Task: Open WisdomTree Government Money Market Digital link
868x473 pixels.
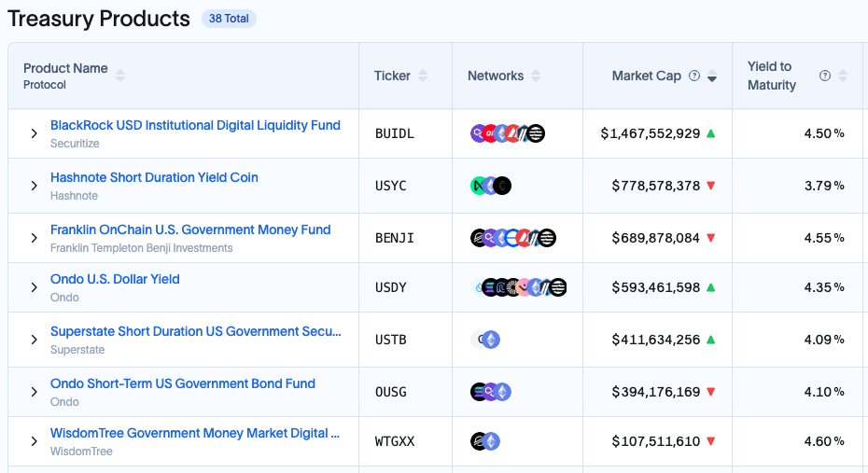Action: (195, 433)
